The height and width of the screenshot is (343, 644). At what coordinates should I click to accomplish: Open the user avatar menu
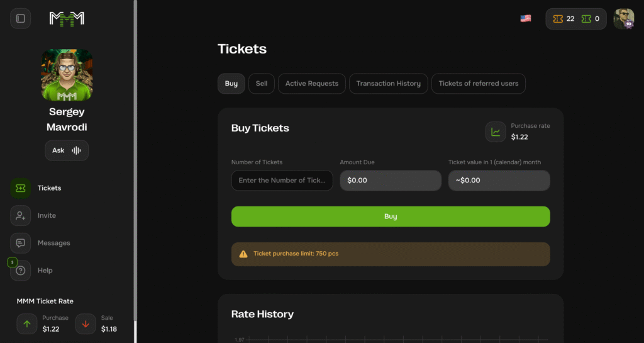point(624,18)
